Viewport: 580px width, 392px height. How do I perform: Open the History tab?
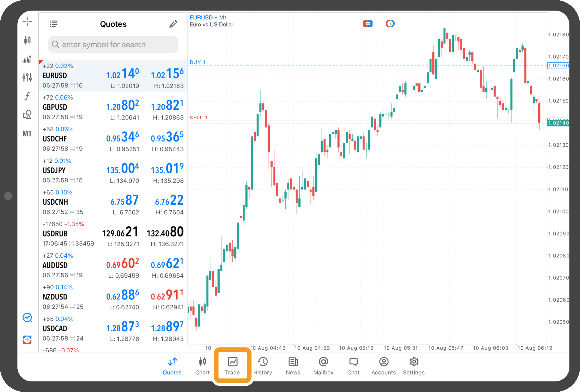(x=263, y=366)
